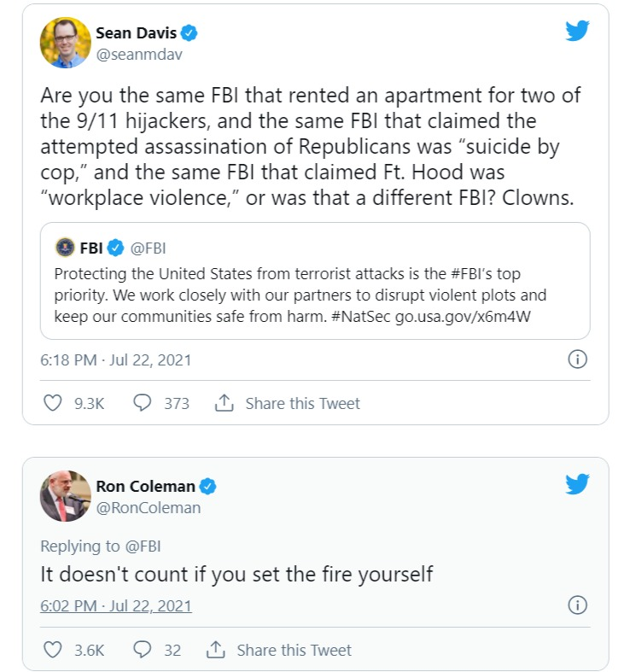Like Sean Davis's tweet with the heart icon
The image size is (624, 672).
(x=53, y=403)
